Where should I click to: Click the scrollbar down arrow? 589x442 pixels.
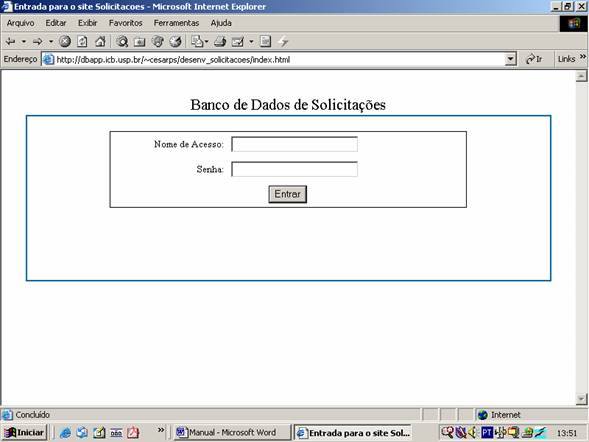pyautogui.click(x=581, y=399)
